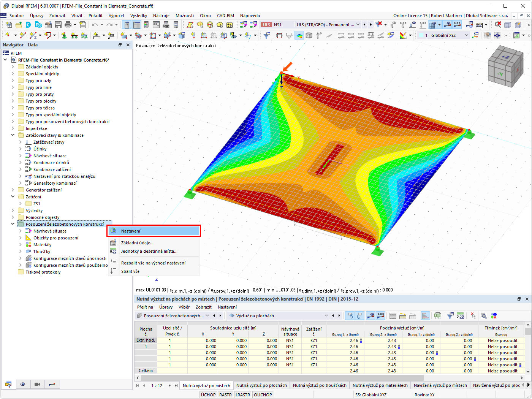The height and width of the screenshot is (399, 532).
Task: Choose Základní údaje... context menu entry
Action: (x=137, y=243)
